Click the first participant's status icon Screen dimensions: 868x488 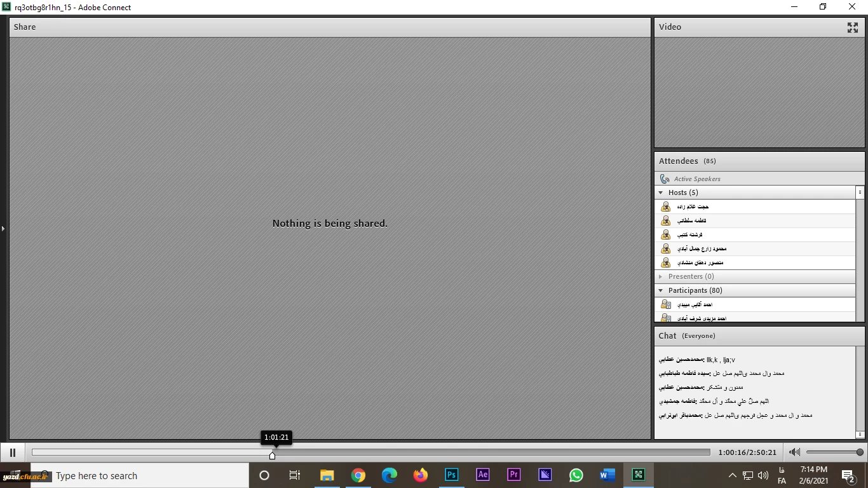[665, 304]
